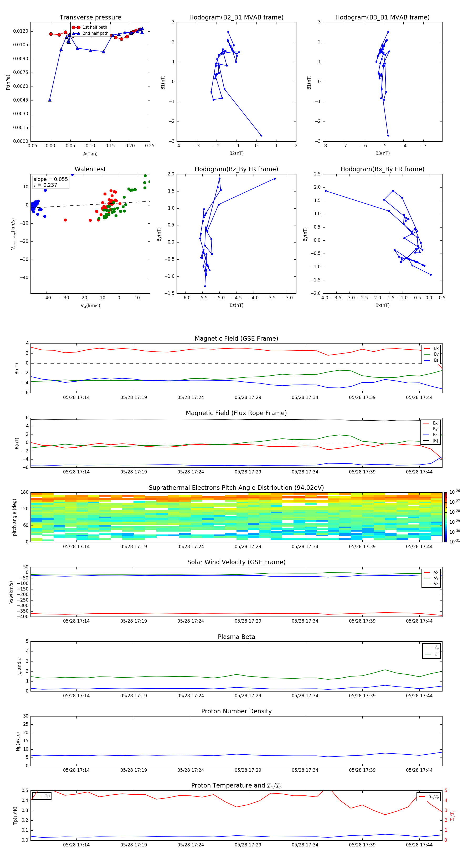Viewport: 473px width, 868px height.
Task: Click the red 'Te/Tp' right axis label
Action: (453, 815)
